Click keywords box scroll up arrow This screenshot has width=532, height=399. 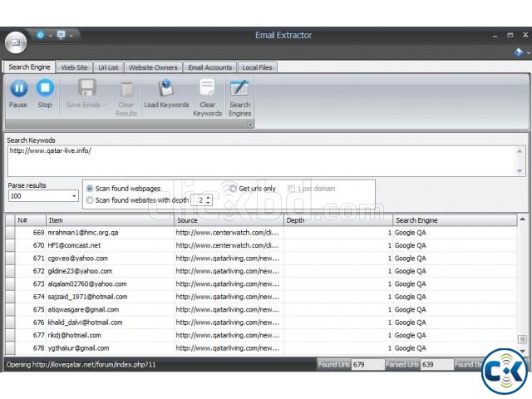point(520,151)
